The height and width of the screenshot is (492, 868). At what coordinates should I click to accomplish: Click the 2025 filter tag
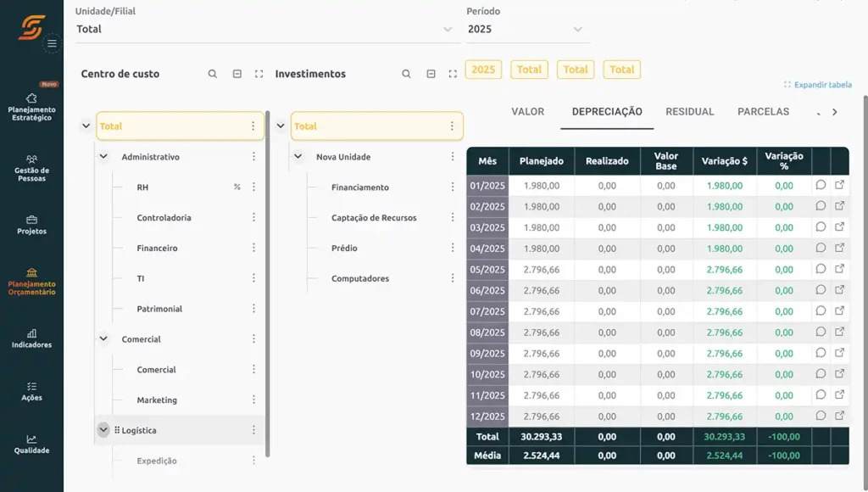(x=483, y=70)
